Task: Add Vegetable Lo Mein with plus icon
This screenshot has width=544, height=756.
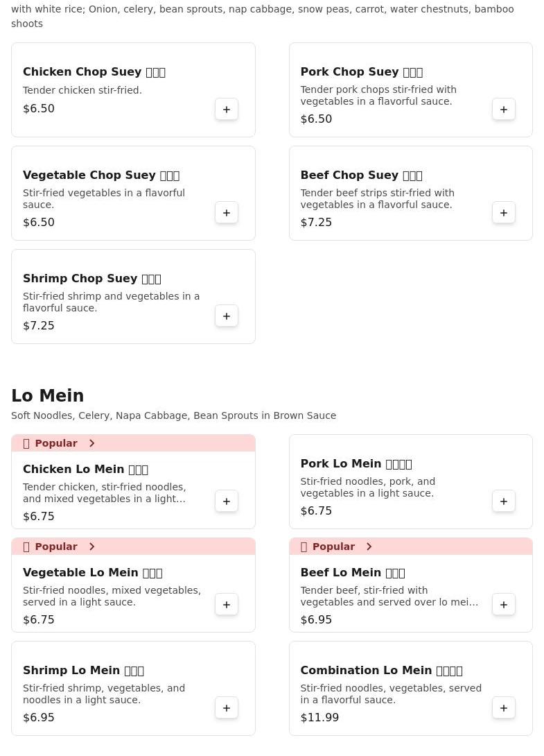Action: [x=227, y=605]
